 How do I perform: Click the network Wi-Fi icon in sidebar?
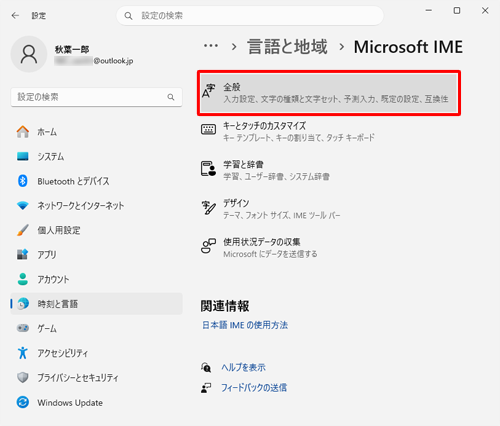click(23, 206)
